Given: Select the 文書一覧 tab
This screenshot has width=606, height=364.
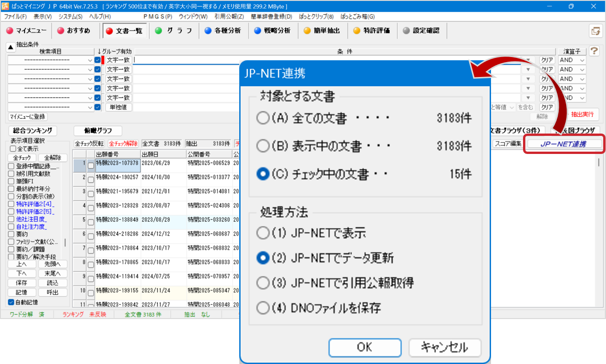Looking at the screenshot, I should [125, 31].
